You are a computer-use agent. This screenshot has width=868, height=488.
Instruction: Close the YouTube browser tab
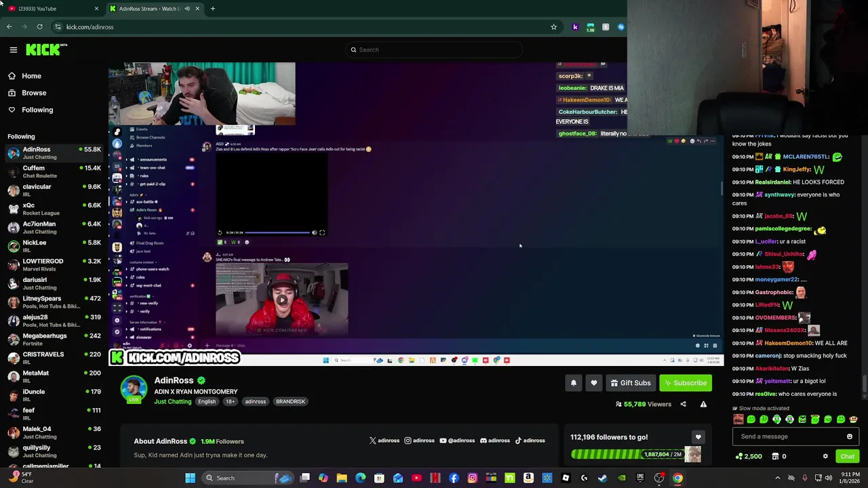point(96,9)
